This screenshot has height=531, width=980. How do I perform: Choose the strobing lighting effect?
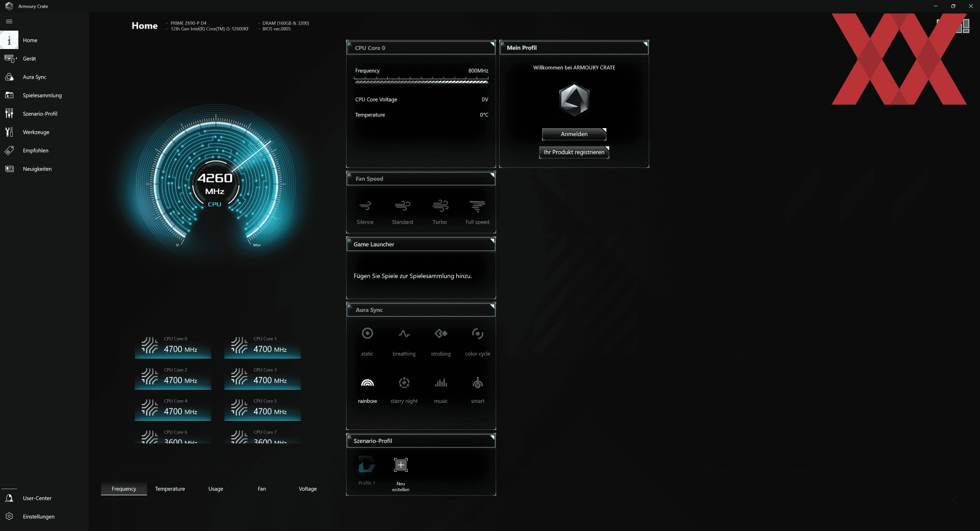pyautogui.click(x=441, y=342)
